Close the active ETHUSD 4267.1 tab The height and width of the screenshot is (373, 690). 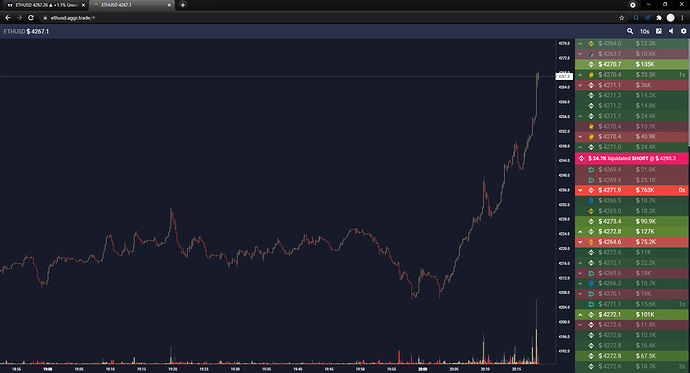(169, 5)
